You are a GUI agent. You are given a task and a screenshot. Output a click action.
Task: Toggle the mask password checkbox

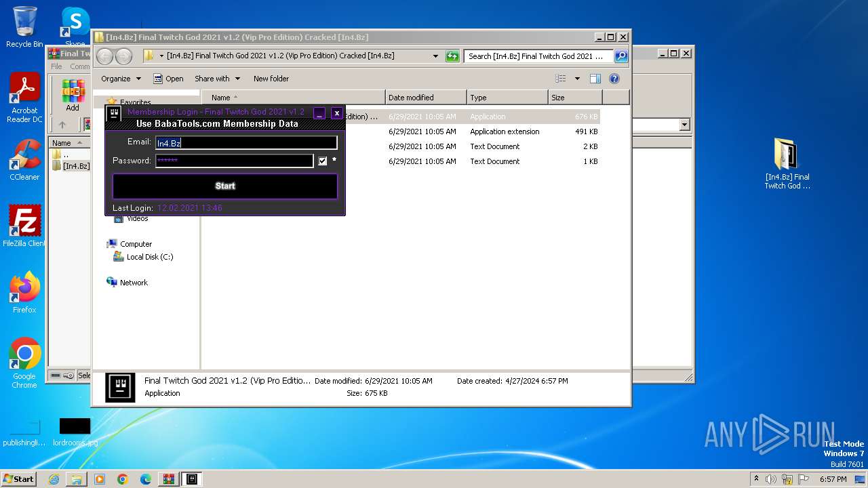coord(323,161)
